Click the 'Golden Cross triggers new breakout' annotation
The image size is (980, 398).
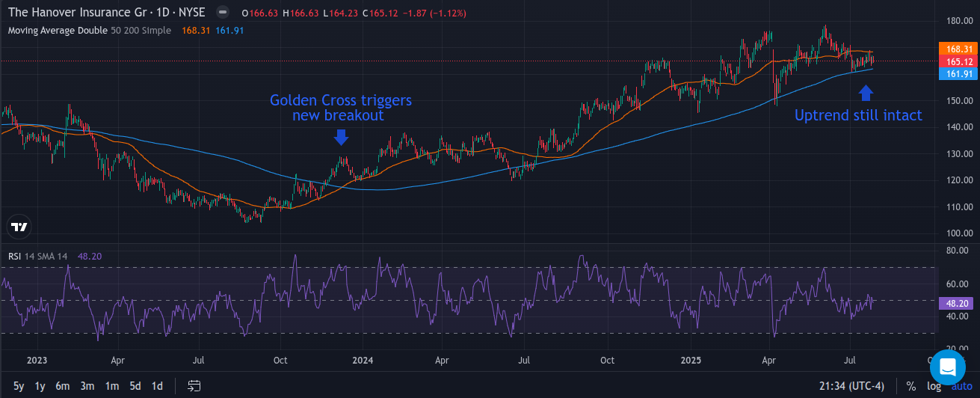(341, 108)
